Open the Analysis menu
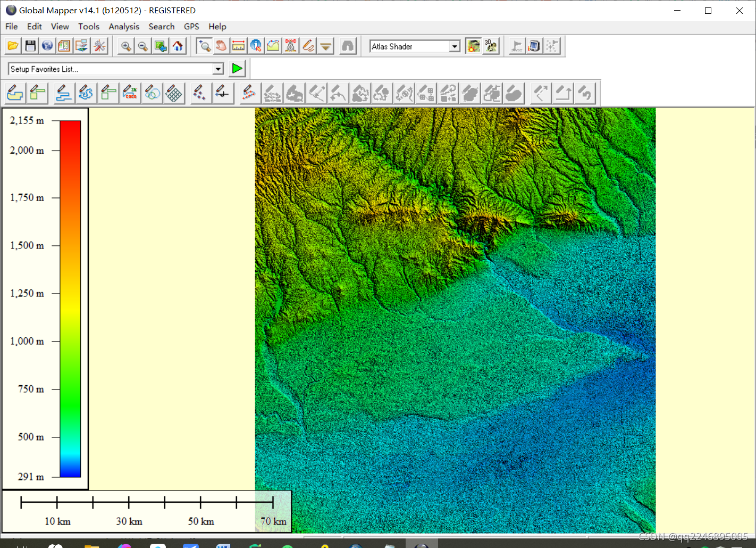756x548 pixels. point(124,27)
